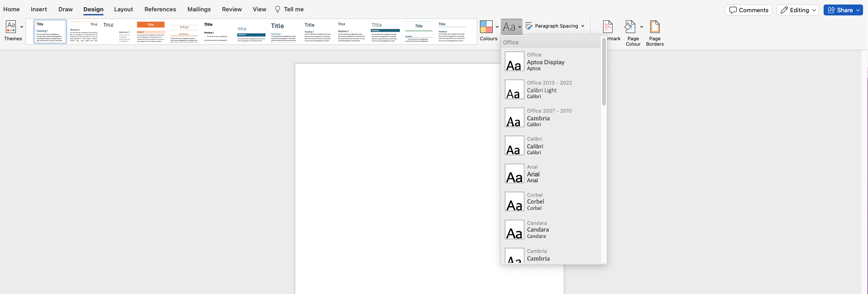The width and height of the screenshot is (868, 294).
Task: Click the Colours palette icon
Action: 486,27
